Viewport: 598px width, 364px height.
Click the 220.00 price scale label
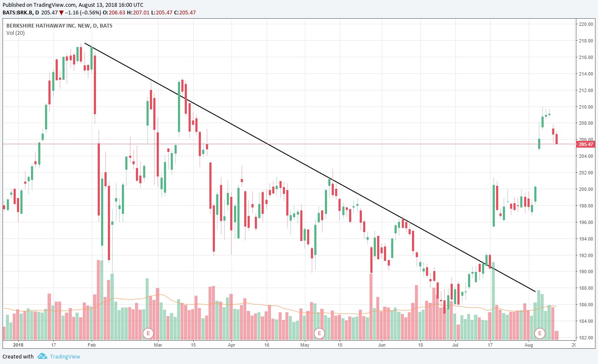point(586,24)
